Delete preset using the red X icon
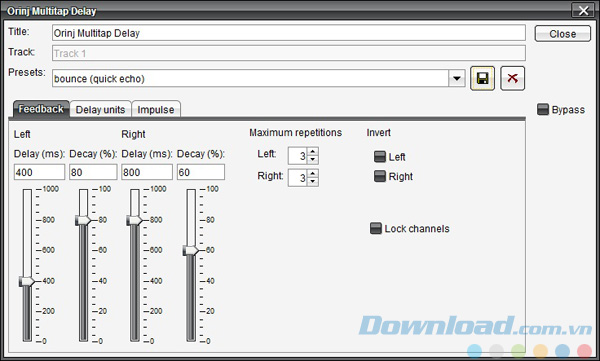This screenshot has height=361, width=600. [x=512, y=78]
